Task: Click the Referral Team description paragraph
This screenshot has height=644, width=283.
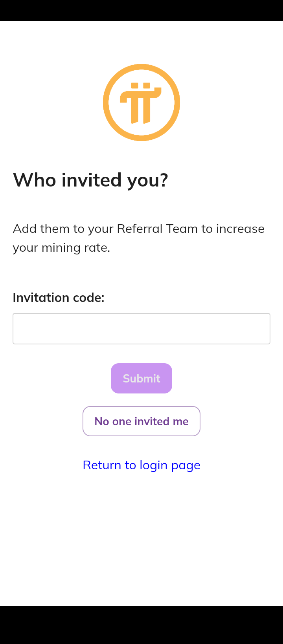Action: [138, 238]
